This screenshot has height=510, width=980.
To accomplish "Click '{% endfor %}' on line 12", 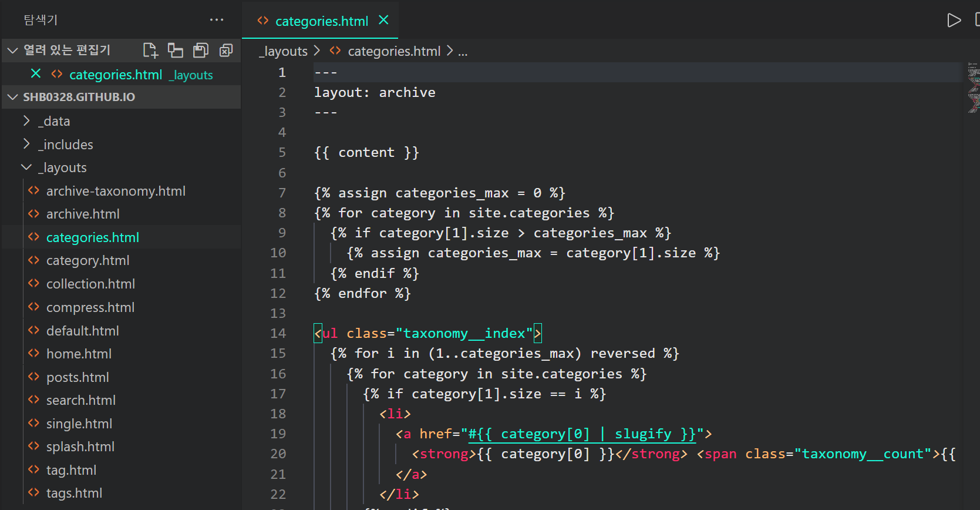I will [362, 293].
